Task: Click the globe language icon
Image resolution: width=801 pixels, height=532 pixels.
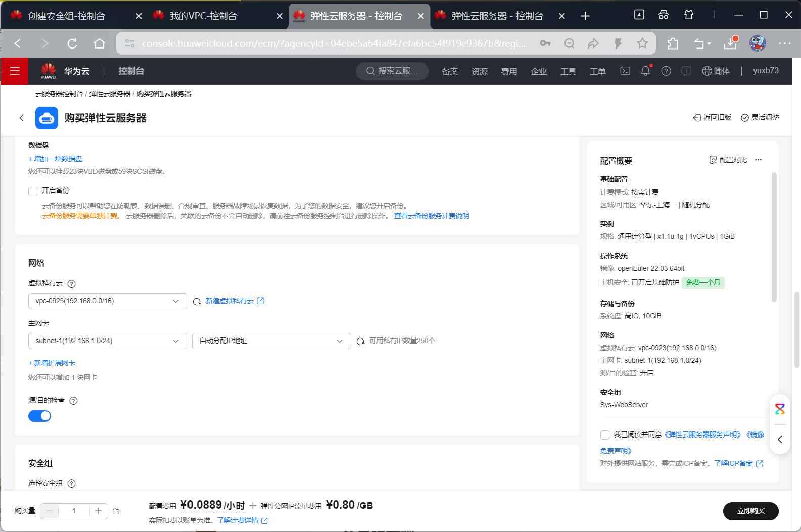Action: [707, 71]
